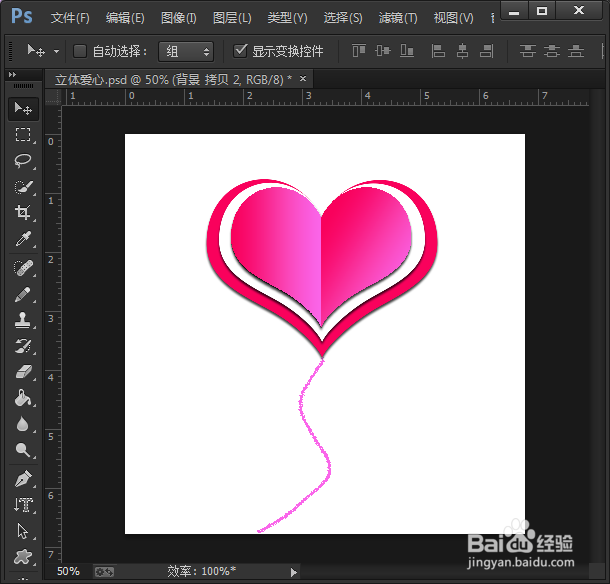The height and width of the screenshot is (584, 610).
Task: Open the 类型(Y) menu
Action: (x=287, y=18)
